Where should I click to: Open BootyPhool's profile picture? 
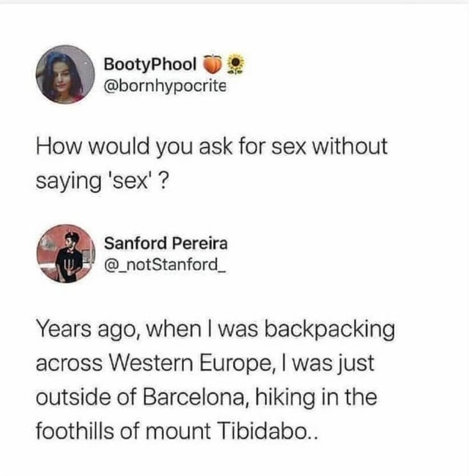click(65, 75)
